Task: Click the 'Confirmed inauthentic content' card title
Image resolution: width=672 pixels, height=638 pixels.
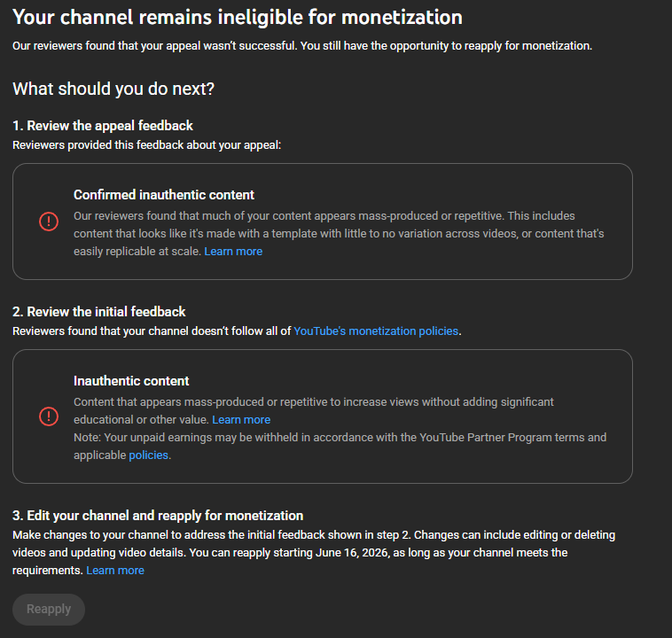Action: (164, 195)
